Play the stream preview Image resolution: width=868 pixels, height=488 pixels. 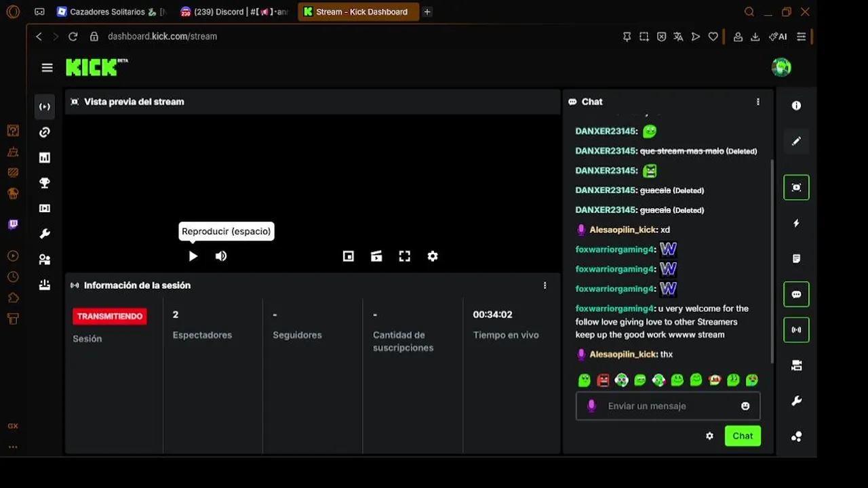click(x=193, y=256)
